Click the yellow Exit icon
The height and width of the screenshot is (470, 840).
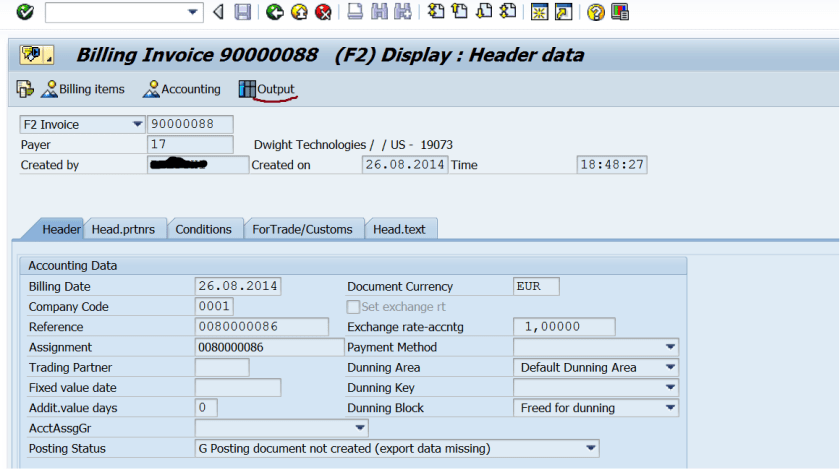point(299,12)
